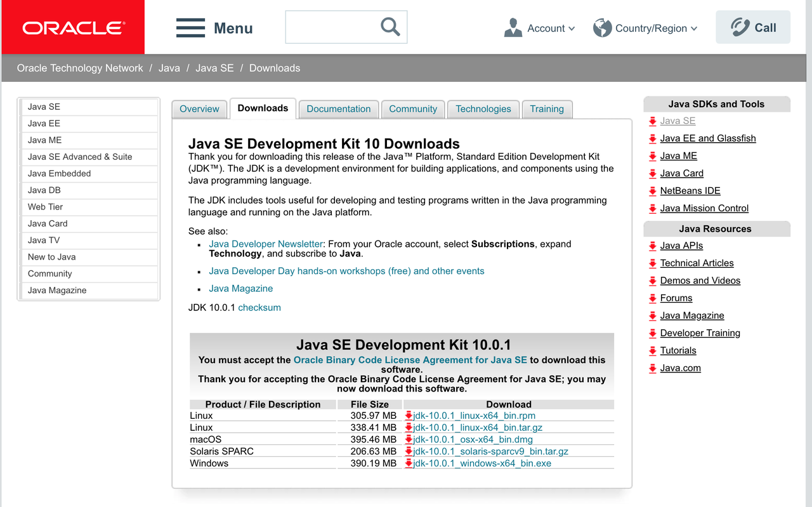The image size is (812, 507).
Task: Click red arrow icon beside Java.com
Action: pyautogui.click(x=652, y=368)
